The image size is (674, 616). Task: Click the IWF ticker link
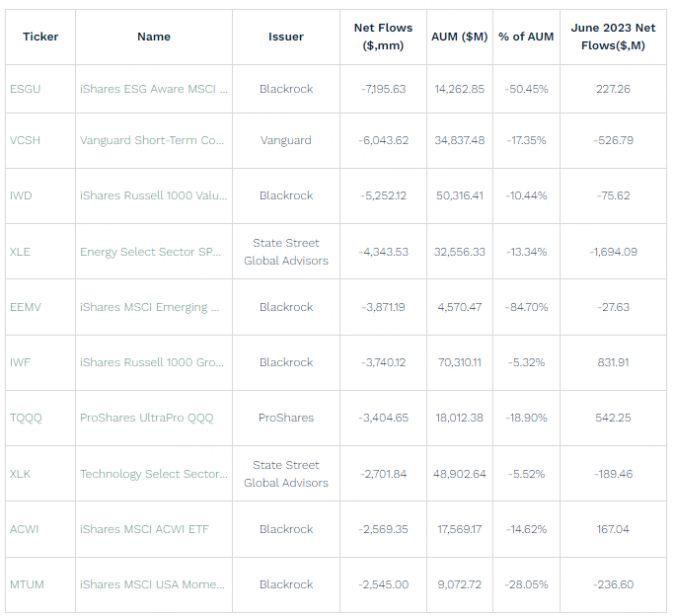[x=21, y=362]
